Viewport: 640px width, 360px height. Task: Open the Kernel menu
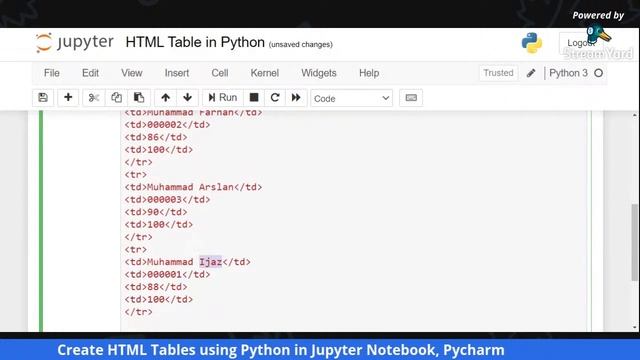point(264,73)
